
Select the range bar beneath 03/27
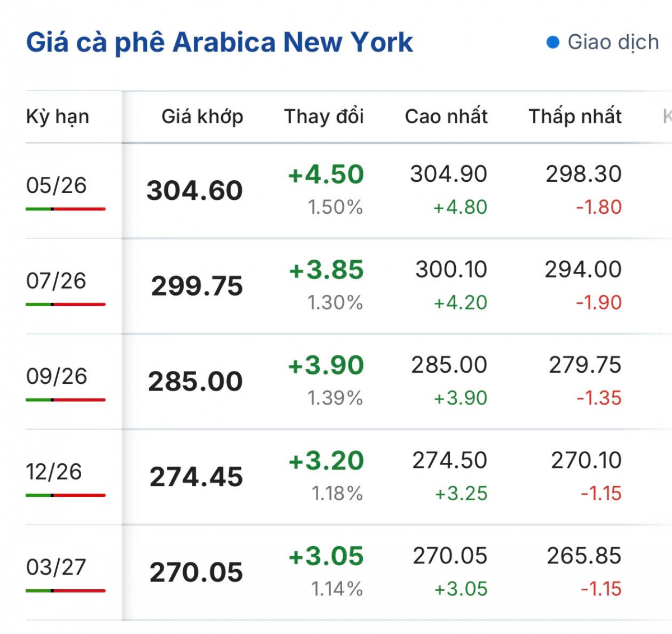click(64, 590)
